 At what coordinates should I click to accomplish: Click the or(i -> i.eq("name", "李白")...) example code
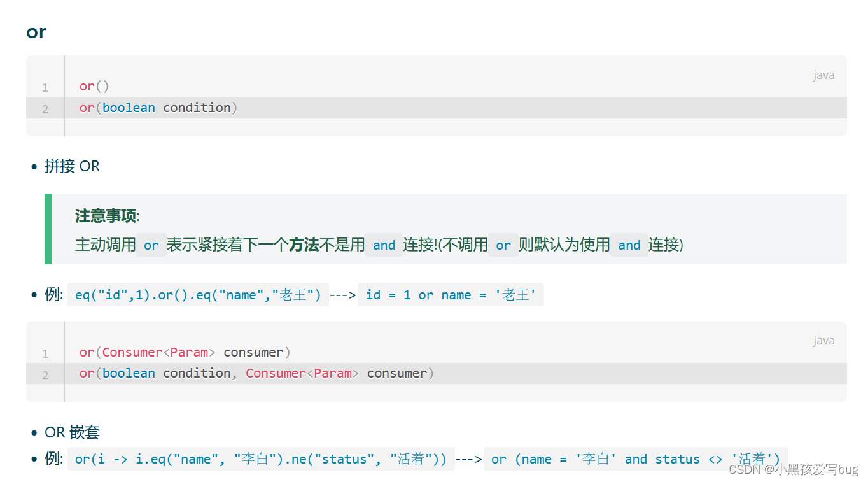(x=261, y=459)
